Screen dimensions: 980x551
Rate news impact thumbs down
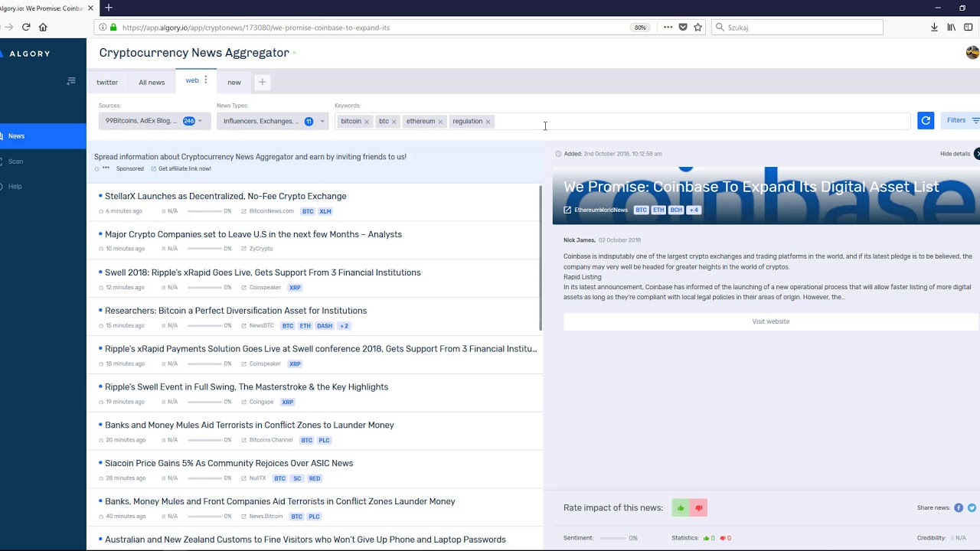tap(698, 507)
